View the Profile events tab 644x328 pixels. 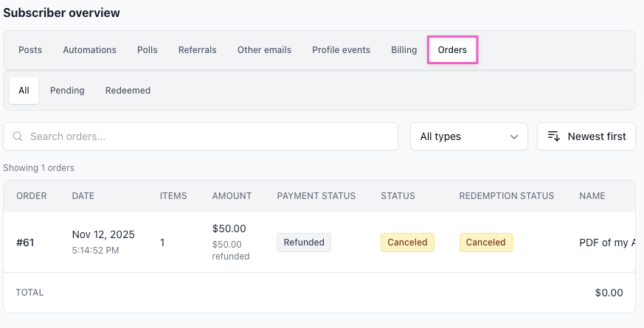341,50
